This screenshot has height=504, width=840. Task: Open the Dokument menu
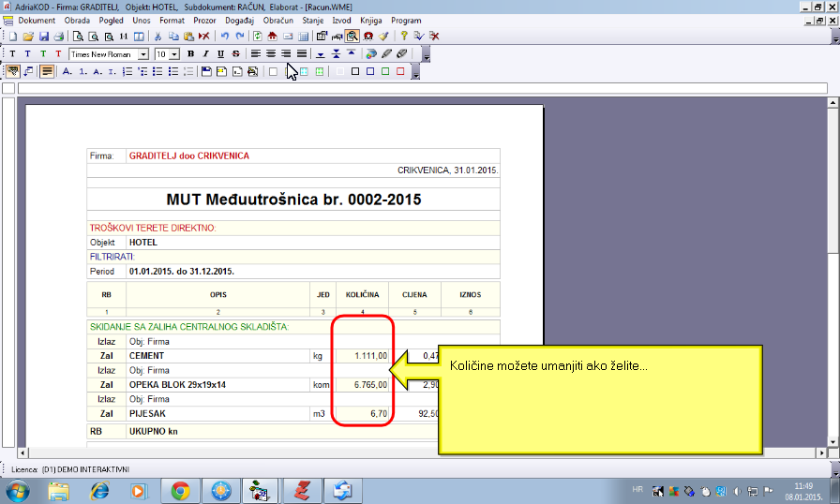[x=37, y=21]
